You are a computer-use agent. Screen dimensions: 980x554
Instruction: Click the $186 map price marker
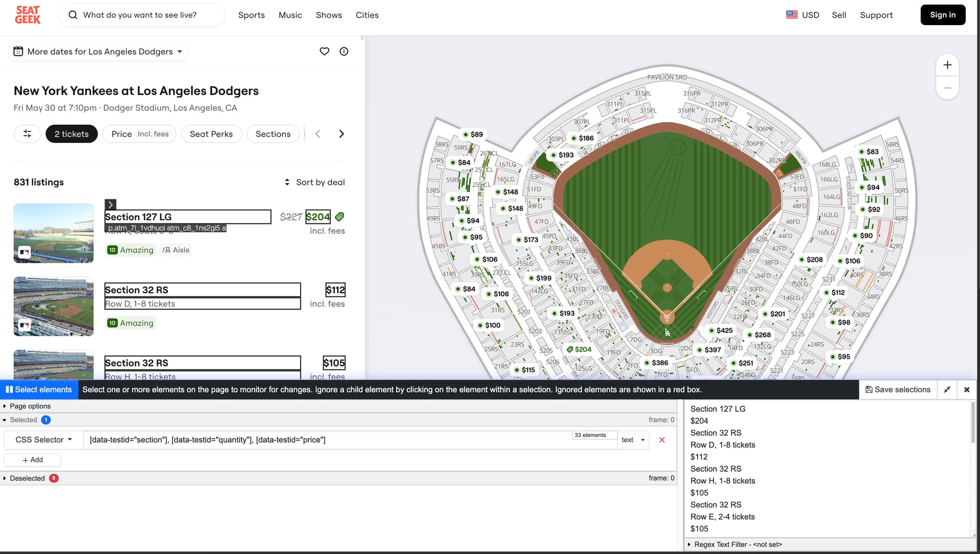582,138
